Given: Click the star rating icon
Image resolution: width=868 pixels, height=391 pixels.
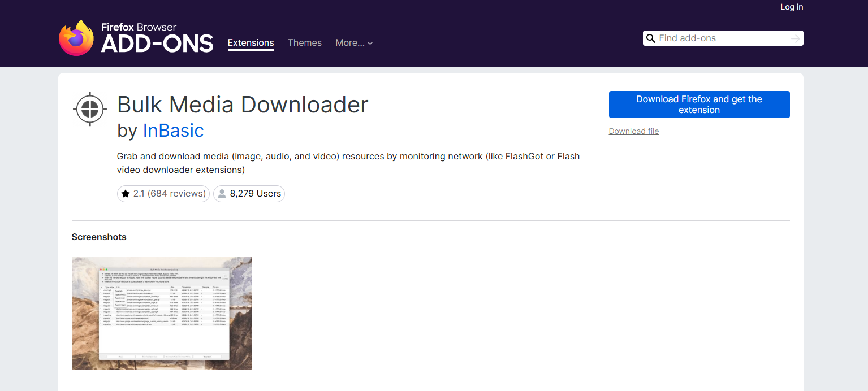Looking at the screenshot, I should (x=126, y=194).
